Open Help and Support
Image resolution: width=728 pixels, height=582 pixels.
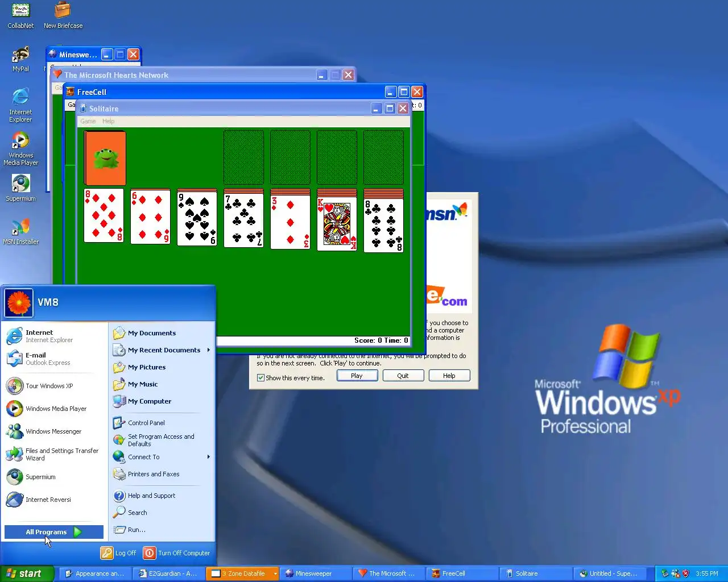tap(162, 496)
